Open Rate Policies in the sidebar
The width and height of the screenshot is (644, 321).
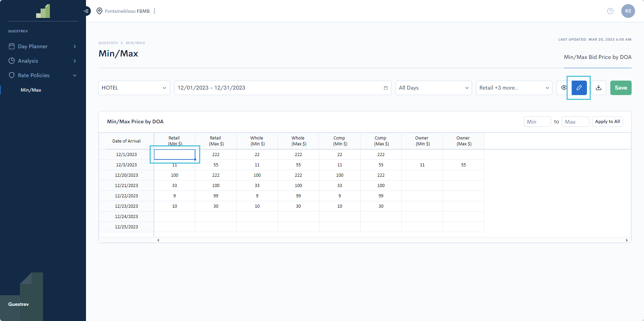click(x=34, y=75)
